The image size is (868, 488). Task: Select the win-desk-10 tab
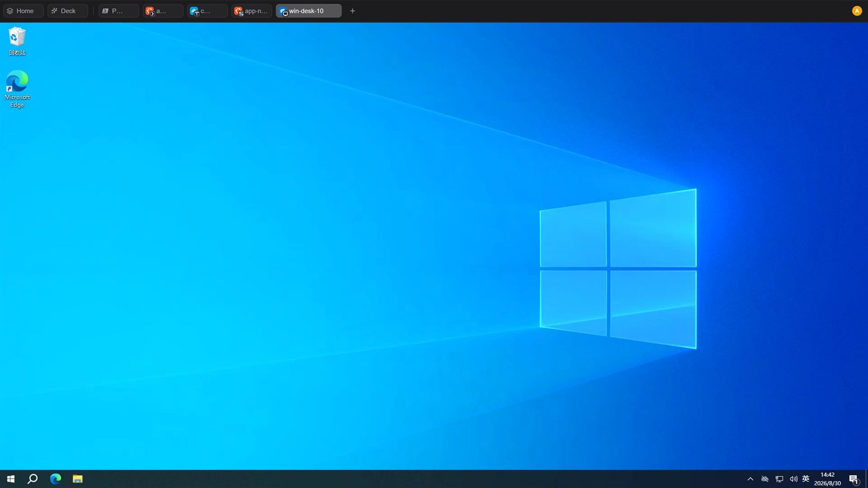pyautogui.click(x=308, y=11)
